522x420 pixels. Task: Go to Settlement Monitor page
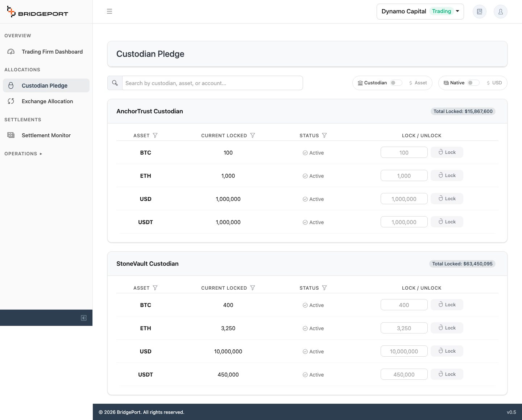(x=46, y=135)
